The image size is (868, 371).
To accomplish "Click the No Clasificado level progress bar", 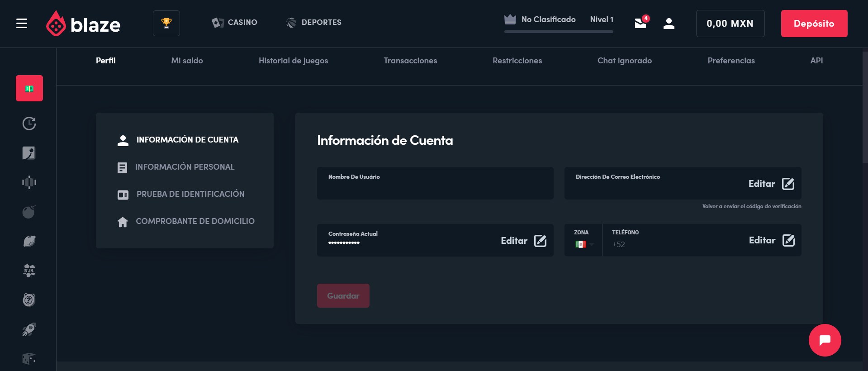I will 559,31.
